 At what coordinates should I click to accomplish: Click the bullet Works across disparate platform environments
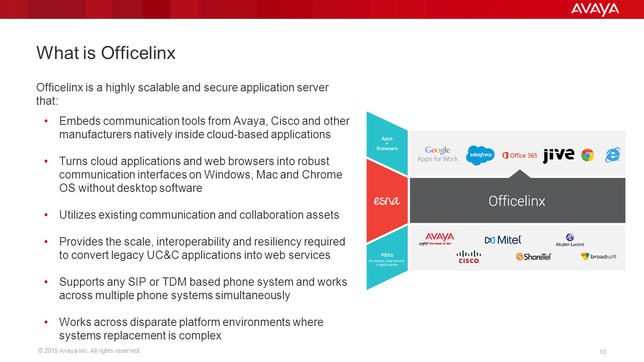(x=191, y=328)
